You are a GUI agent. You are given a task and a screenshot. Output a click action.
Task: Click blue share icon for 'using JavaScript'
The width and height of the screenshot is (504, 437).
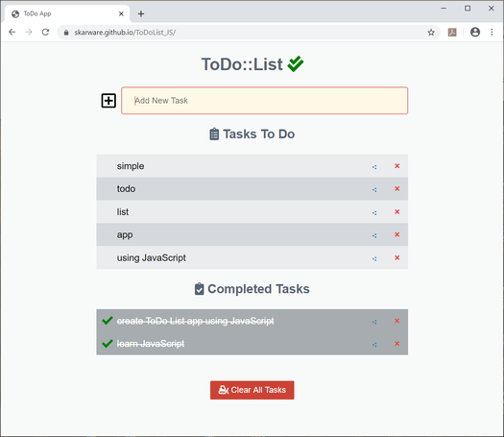[374, 259]
